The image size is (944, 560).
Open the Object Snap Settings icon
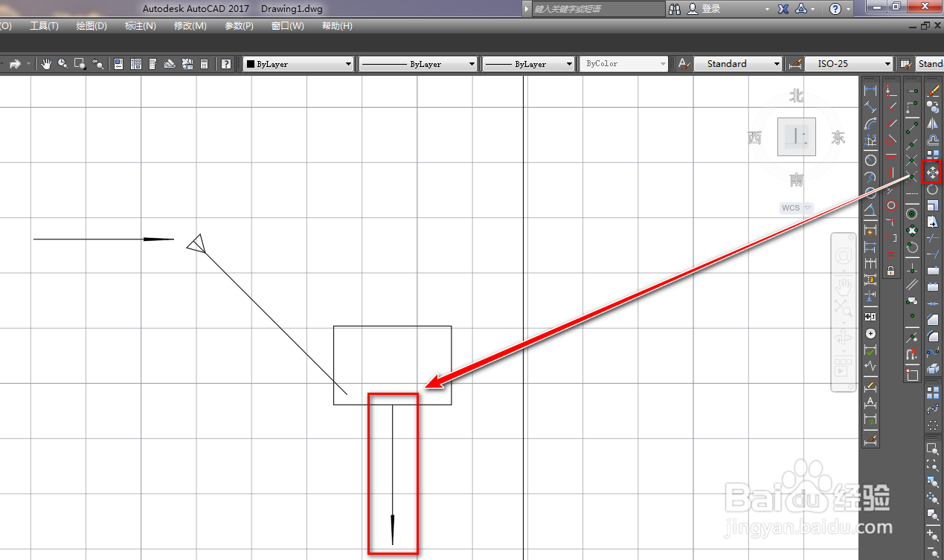pos(912,374)
